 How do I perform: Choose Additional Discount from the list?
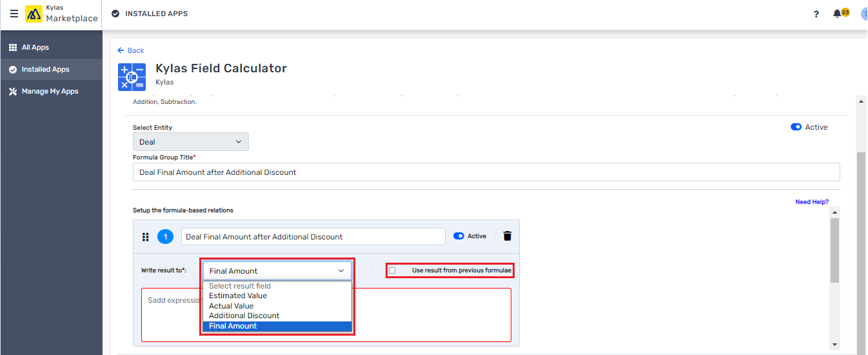point(244,316)
